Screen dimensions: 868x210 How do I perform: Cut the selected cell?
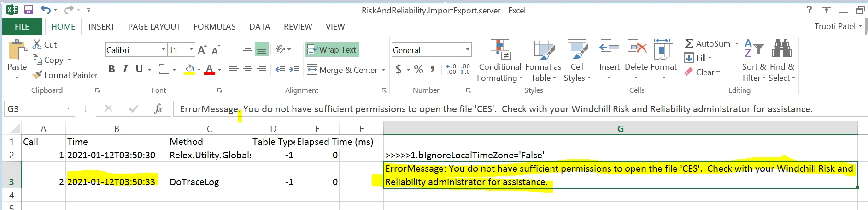tap(45, 45)
